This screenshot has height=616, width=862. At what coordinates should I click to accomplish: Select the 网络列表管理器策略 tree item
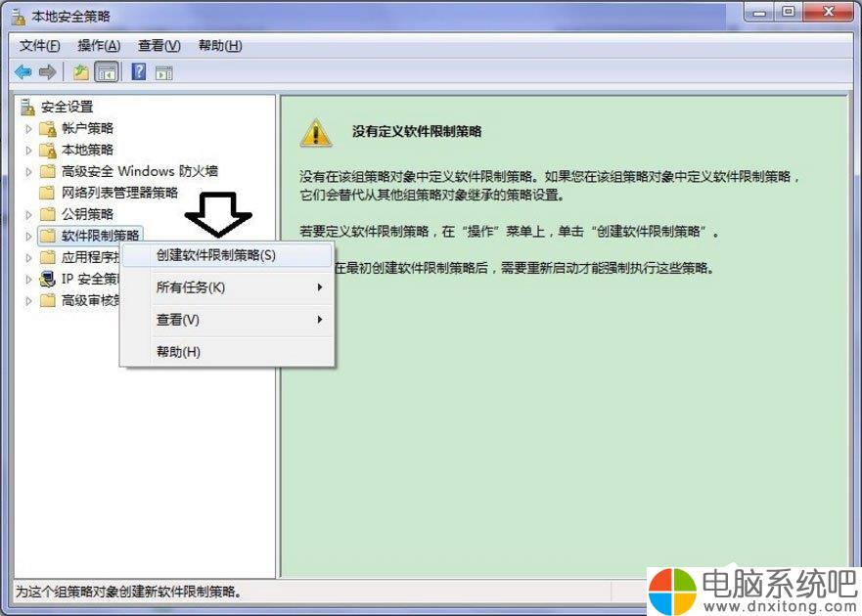pos(119,193)
